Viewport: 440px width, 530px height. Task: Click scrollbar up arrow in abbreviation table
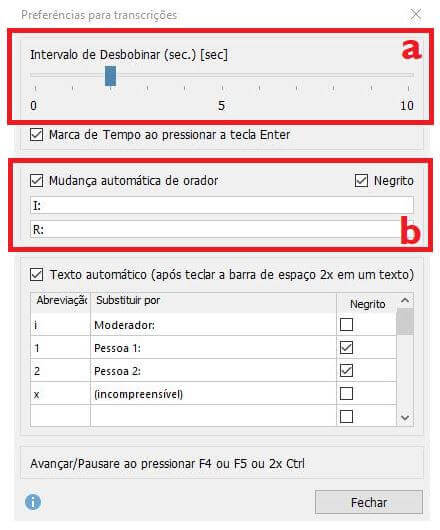point(405,300)
